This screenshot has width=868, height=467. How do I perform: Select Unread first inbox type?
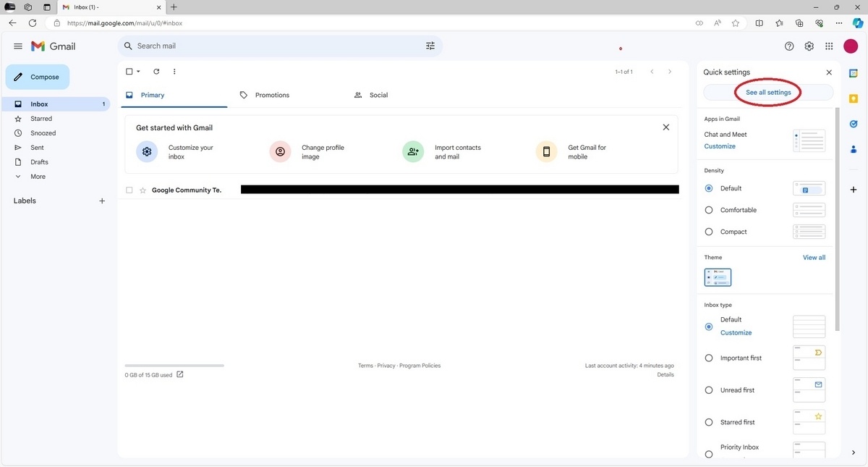(x=709, y=390)
